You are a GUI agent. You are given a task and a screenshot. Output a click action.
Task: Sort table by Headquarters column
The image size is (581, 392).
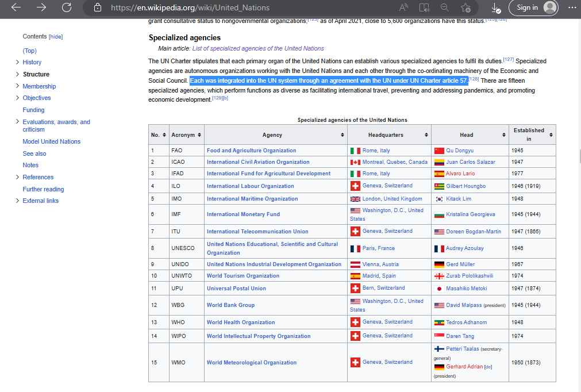tap(426, 135)
